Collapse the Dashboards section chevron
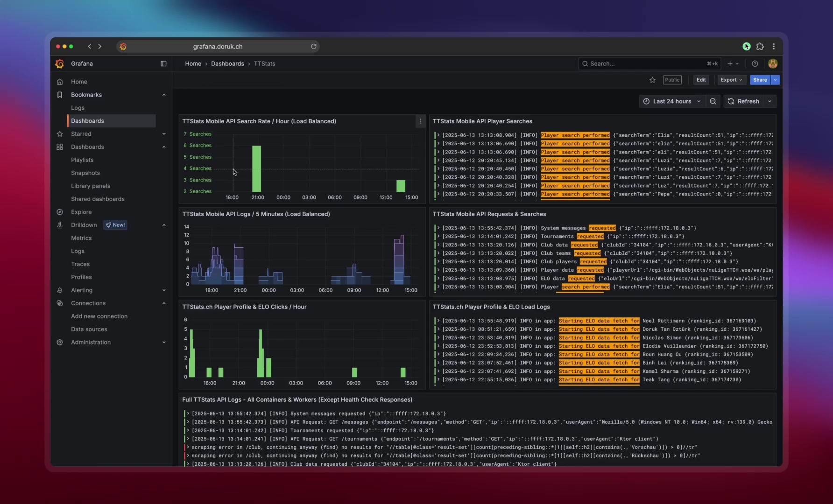This screenshot has height=504, width=833. coord(164,147)
